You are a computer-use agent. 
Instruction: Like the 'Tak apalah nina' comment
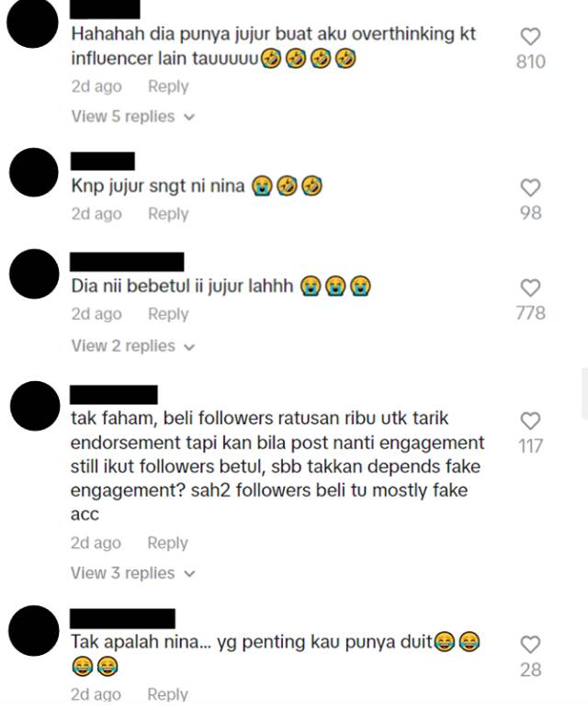pyautogui.click(x=530, y=645)
